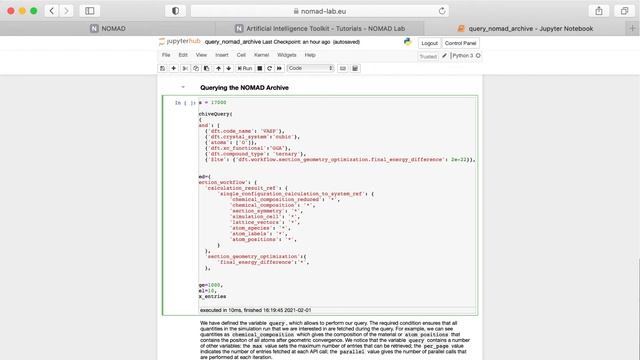Screen dimensions: 640x360
Task: Cut selected cells with scissors icon
Action: point(185,69)
